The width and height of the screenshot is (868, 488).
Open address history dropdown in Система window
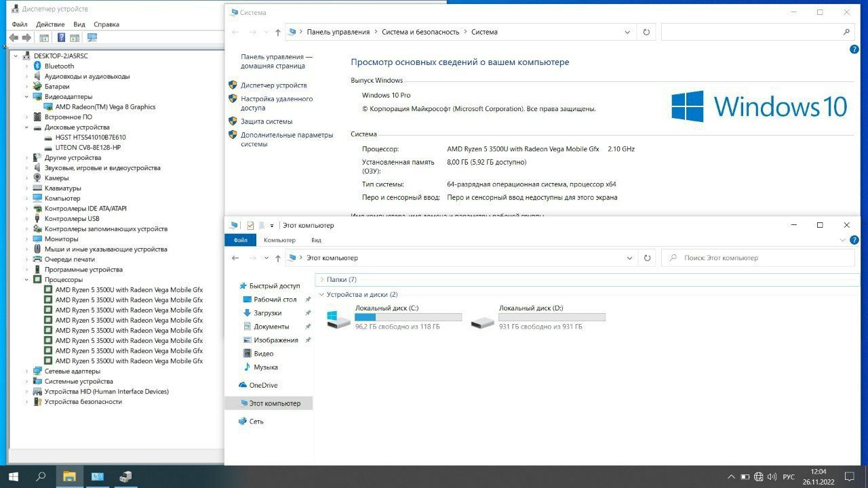[x=627, y=32]
